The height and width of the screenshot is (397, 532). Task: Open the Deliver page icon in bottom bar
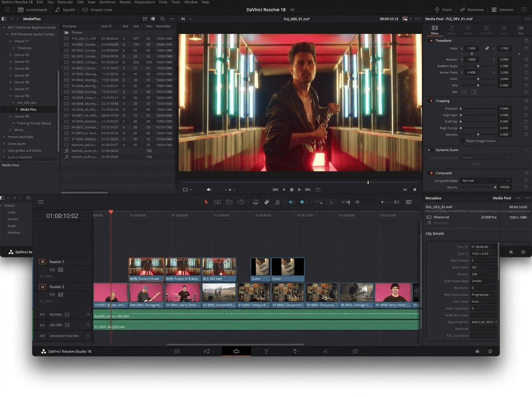click(355, 351)
